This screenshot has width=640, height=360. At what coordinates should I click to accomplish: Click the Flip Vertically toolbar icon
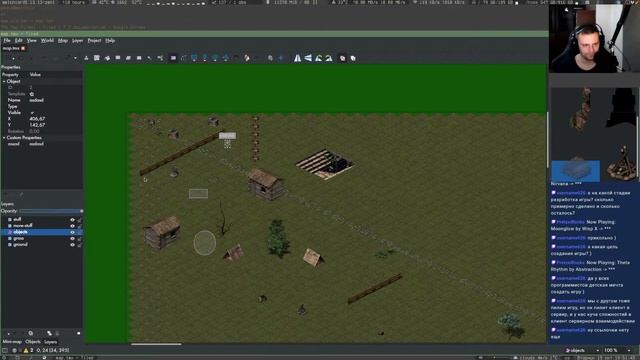(x=308, y=58)
